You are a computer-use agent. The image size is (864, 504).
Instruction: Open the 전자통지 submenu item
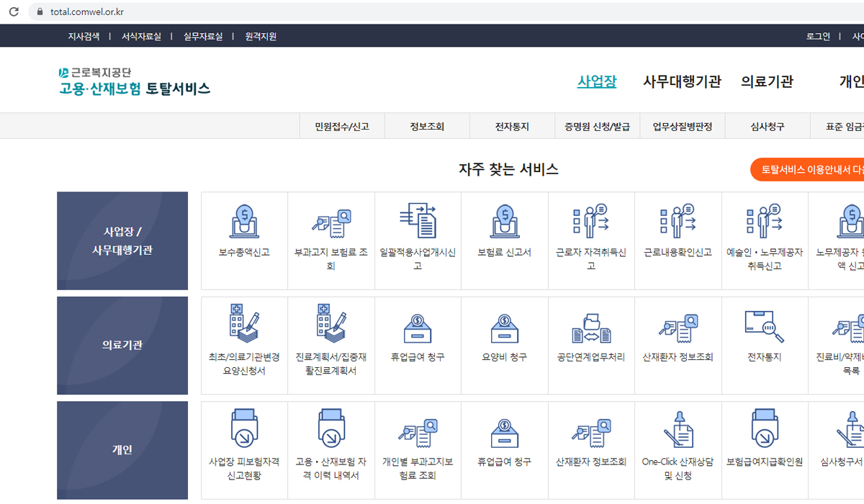click(x=512, y=126)
